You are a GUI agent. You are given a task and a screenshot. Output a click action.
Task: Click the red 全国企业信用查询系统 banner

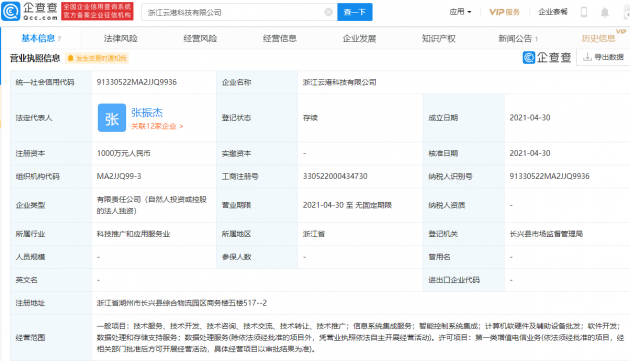[x=97, y=11]
